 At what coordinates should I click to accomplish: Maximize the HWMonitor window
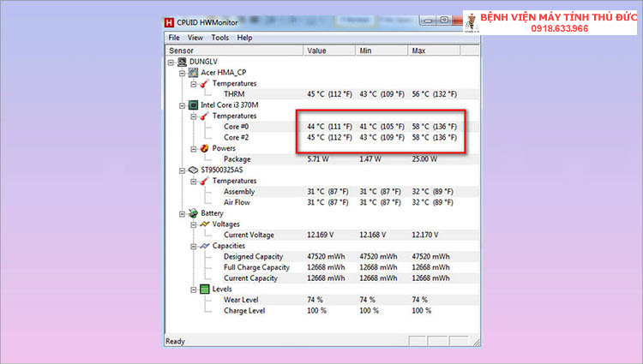tap(444, 21)
